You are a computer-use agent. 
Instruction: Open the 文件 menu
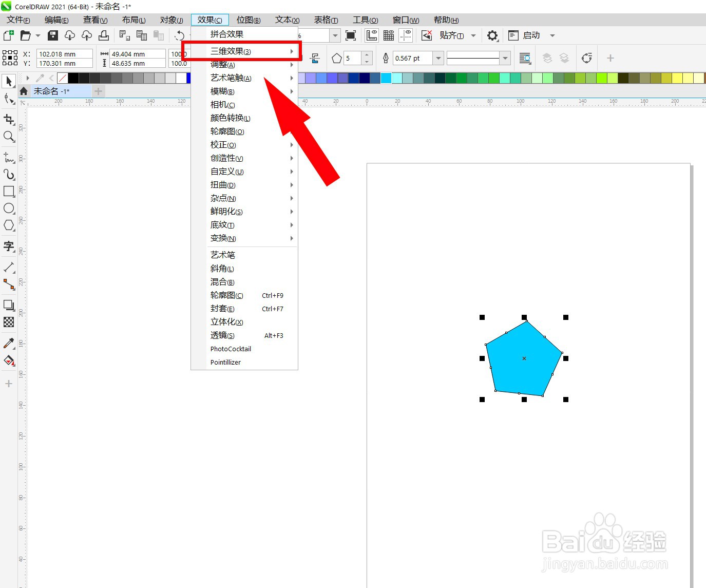coord(18,20)
